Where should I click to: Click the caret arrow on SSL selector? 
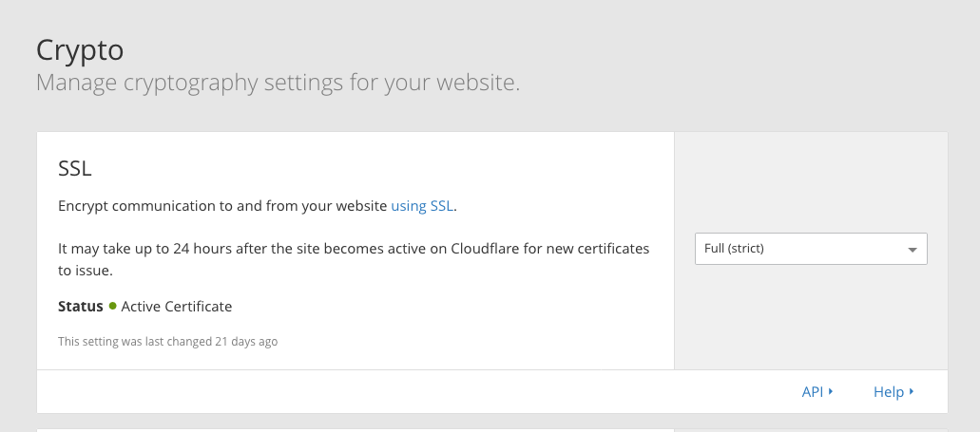913,250
